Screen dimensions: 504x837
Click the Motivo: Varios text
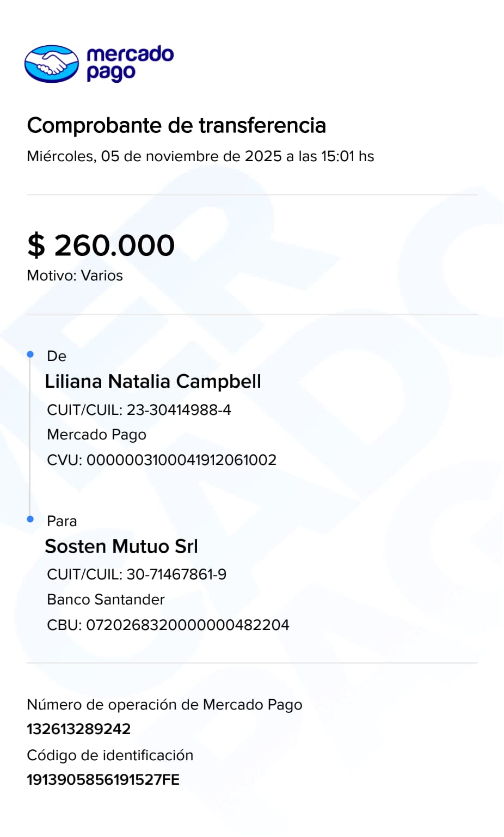(75, 276)
